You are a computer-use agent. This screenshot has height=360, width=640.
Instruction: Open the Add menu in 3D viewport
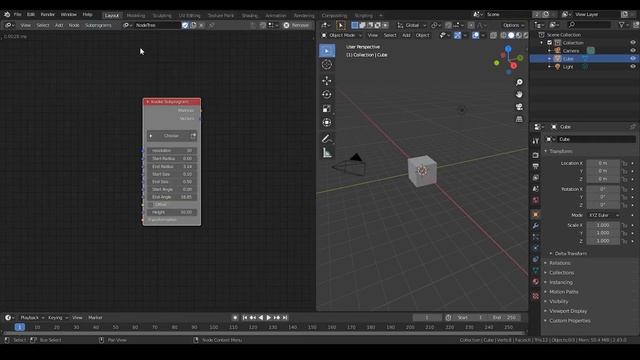click(406, 36)
